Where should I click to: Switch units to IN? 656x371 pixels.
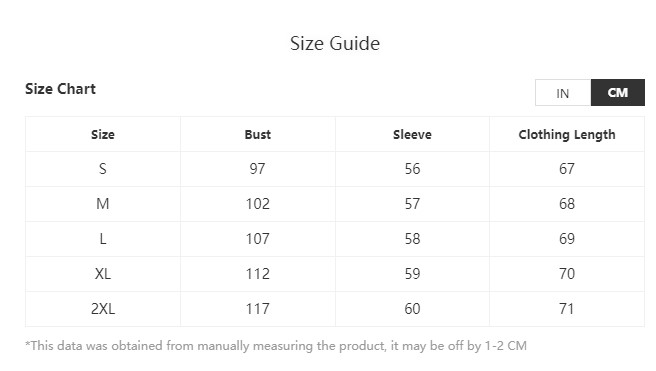coord(563,93)
